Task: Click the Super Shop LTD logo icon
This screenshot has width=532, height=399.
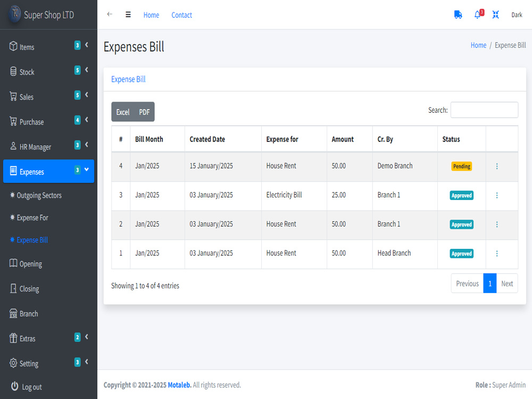Action: [x=14, y=14]
